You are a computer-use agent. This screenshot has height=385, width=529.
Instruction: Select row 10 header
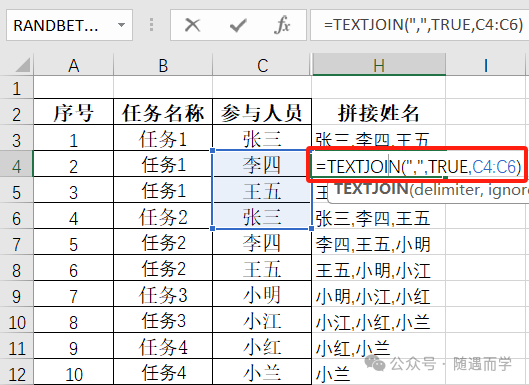tap(17, 321)
